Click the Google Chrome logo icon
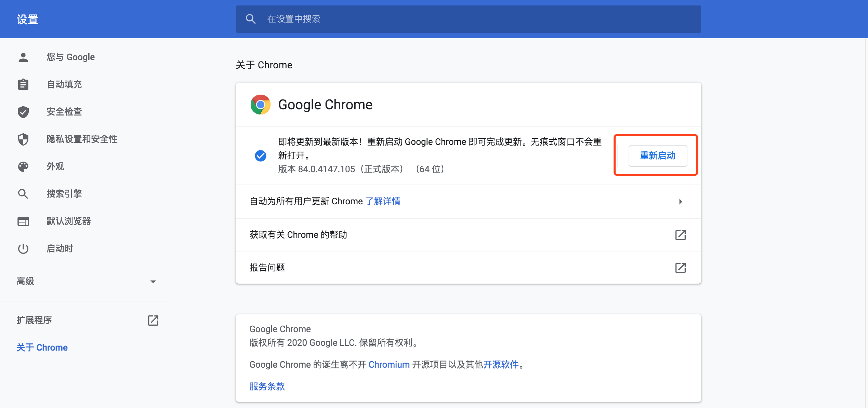The width and height of the screenshot is (868, 408). pos(261,105)
